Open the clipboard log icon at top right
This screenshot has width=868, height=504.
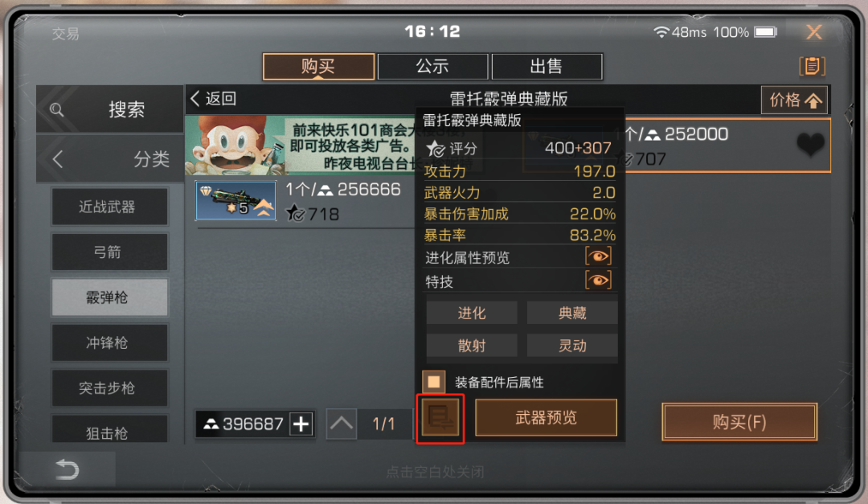pos(812,67)
